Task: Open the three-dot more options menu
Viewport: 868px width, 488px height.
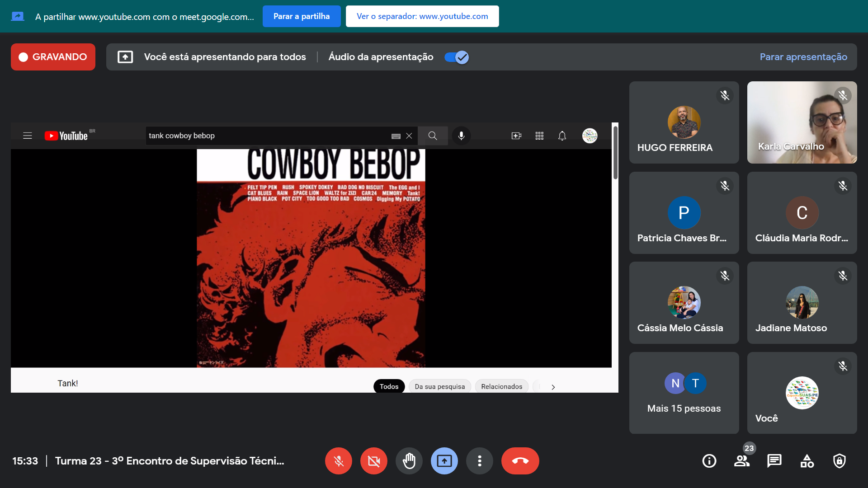Action: [480, 461]
